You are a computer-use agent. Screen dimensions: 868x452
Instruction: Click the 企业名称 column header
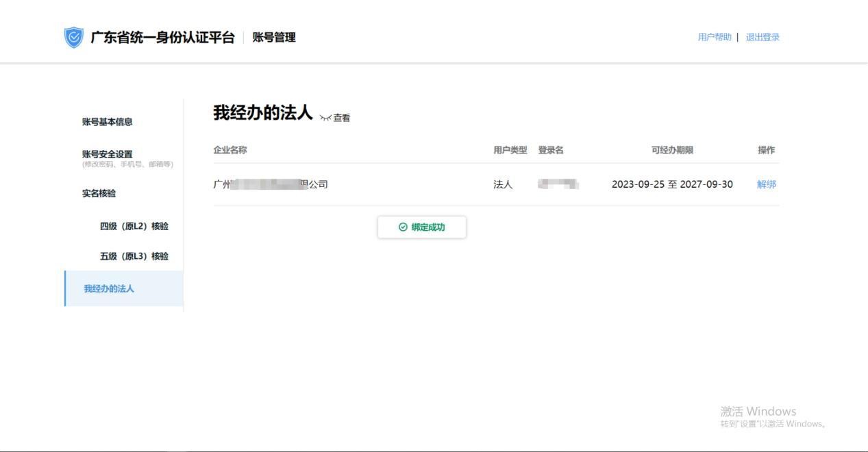point(231,149)
